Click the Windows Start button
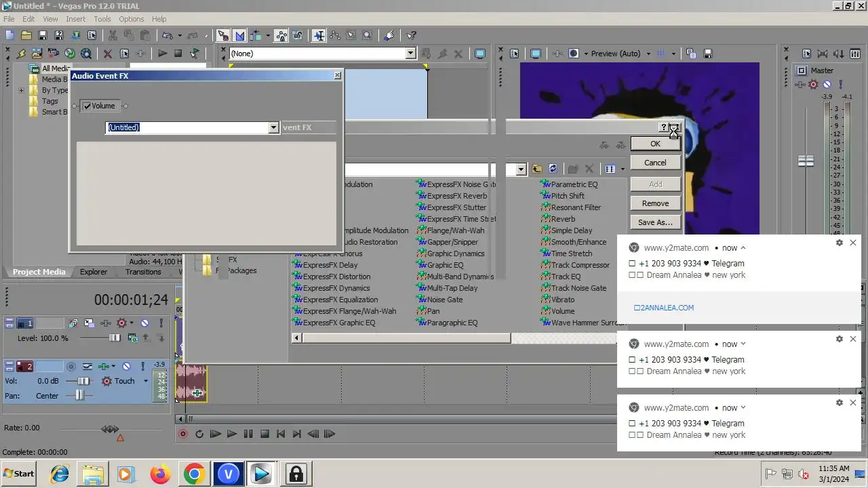This screenshot has width=868, height=488. (x=19, y=474)
